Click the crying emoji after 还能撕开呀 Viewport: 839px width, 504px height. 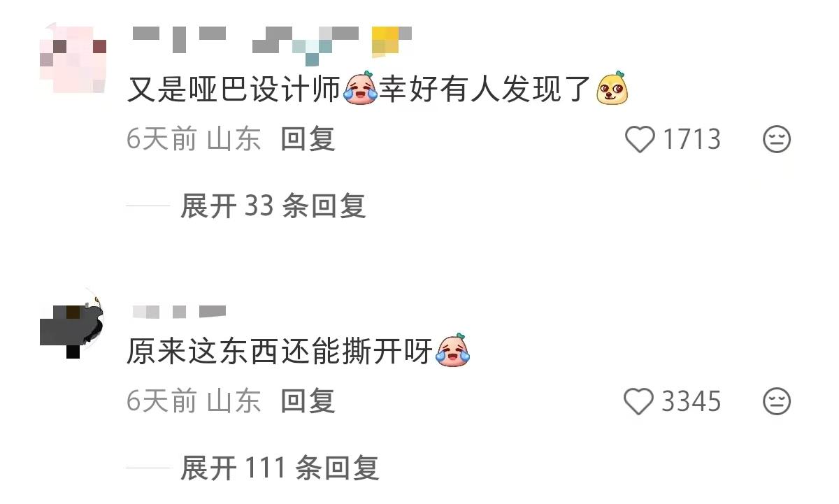click(x=453, y=350)
